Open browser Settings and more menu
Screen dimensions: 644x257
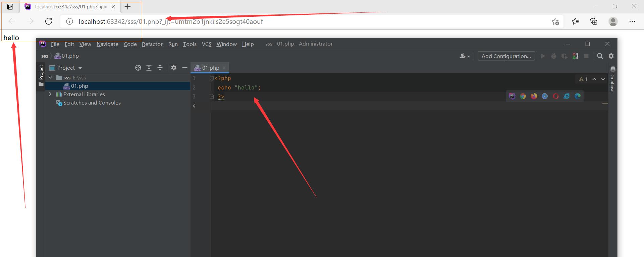pos(632,21)
